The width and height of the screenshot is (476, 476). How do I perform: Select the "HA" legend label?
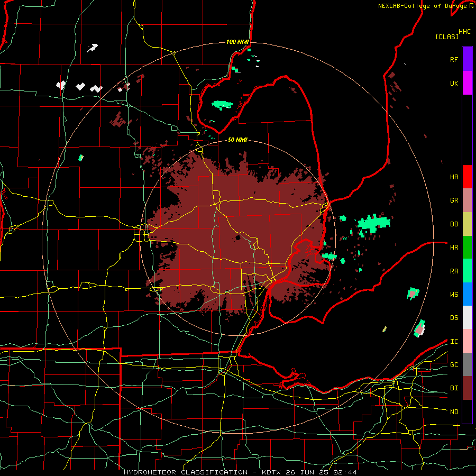454,177
